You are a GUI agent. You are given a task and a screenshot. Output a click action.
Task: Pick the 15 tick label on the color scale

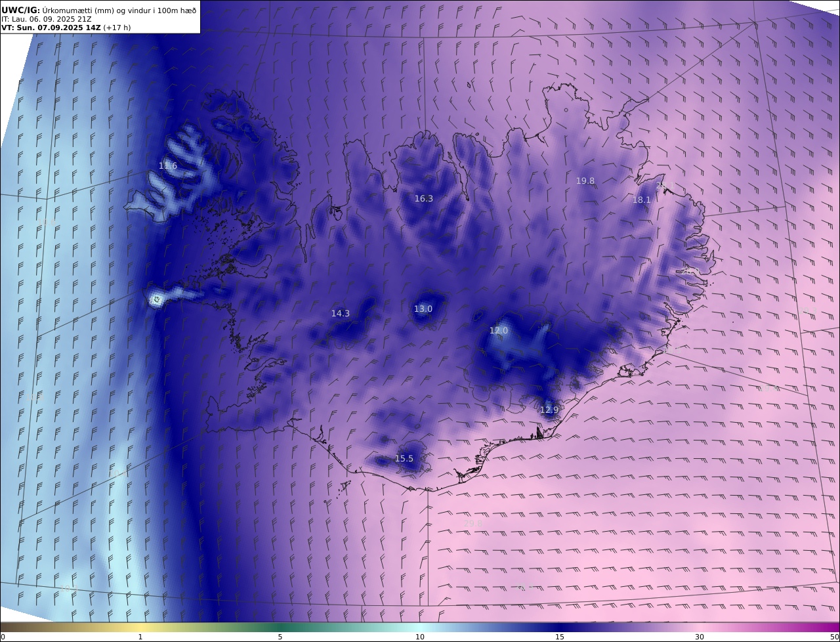[560, 637]
